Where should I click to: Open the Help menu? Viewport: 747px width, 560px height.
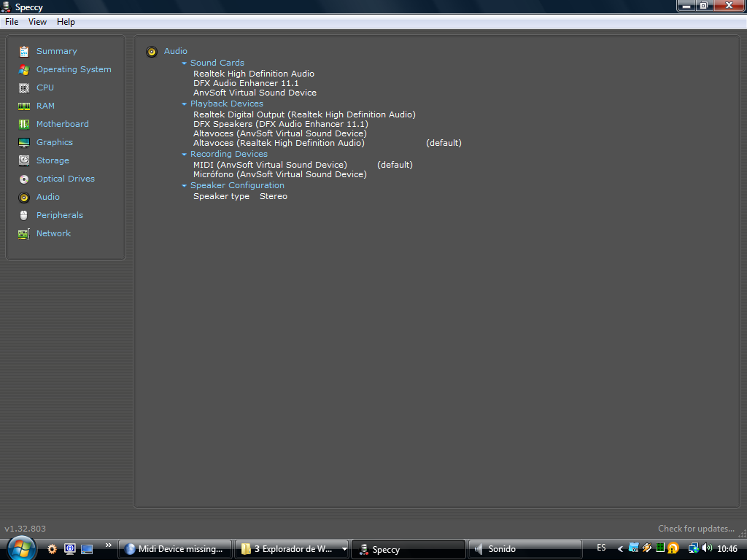[66, 22]
